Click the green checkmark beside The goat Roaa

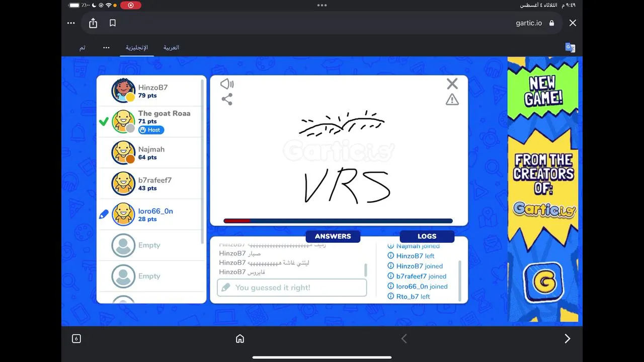(104, 122)
